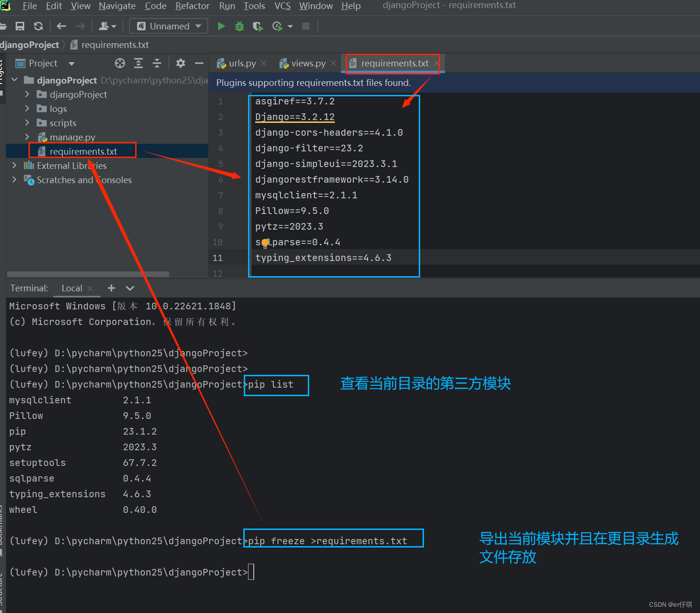The image size is (700, 613).
Task: Open the View menu
Action: (81, 6)
